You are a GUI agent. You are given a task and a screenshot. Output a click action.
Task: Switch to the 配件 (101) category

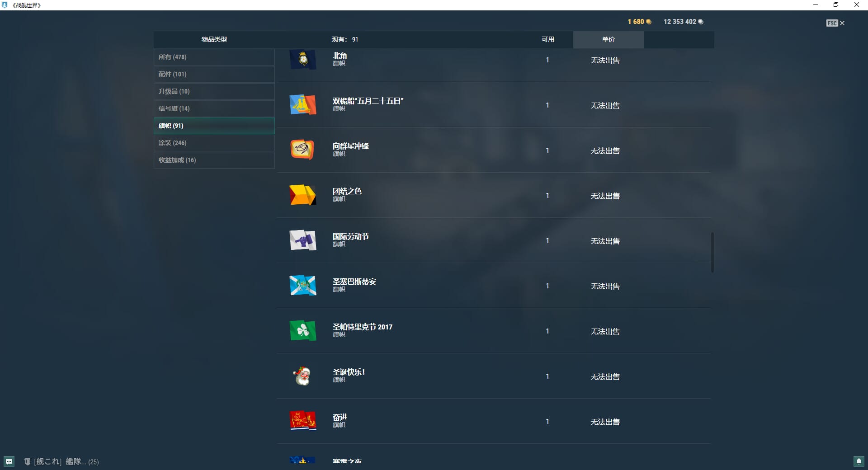[214, 74]
